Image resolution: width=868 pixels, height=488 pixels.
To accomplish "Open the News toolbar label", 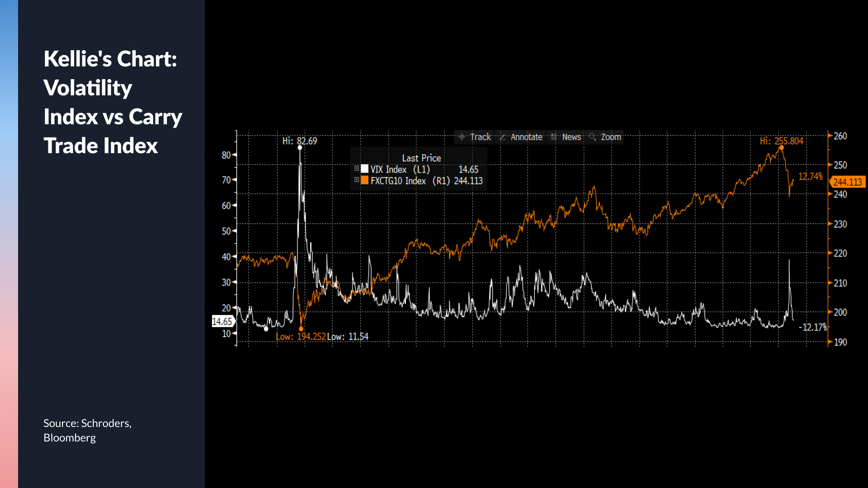I will (x=571, y=137).
